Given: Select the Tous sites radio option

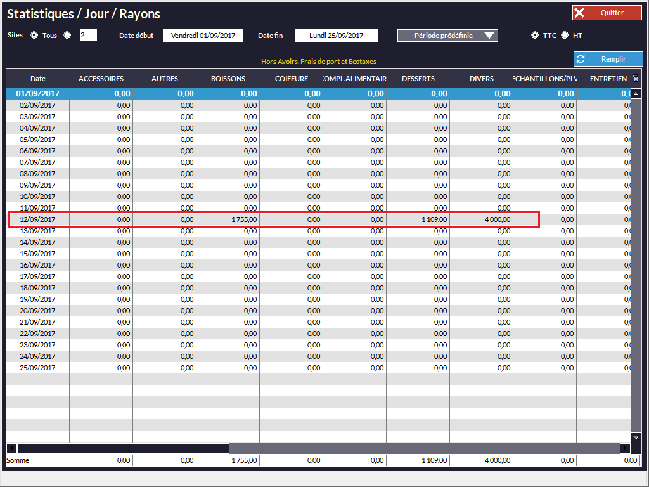Looking at the screenshot, I should (35, 35).
